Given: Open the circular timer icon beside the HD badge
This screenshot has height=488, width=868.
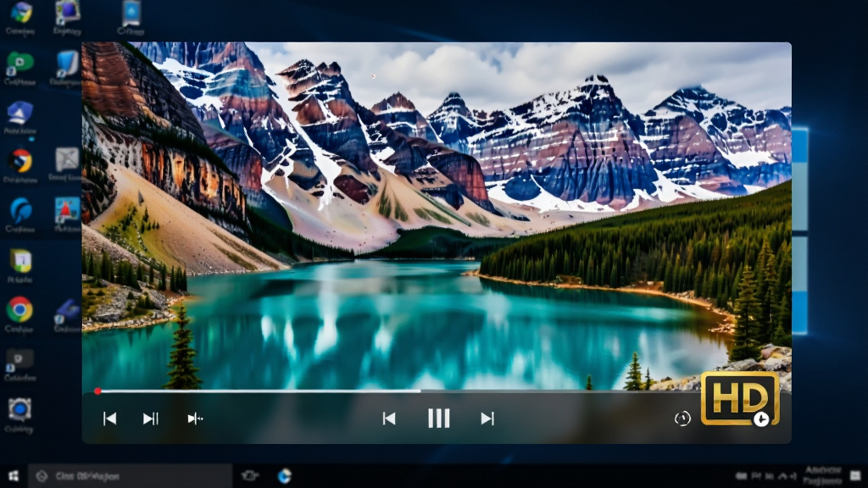Looking at the screenshot, I should (x=682, y=419).
